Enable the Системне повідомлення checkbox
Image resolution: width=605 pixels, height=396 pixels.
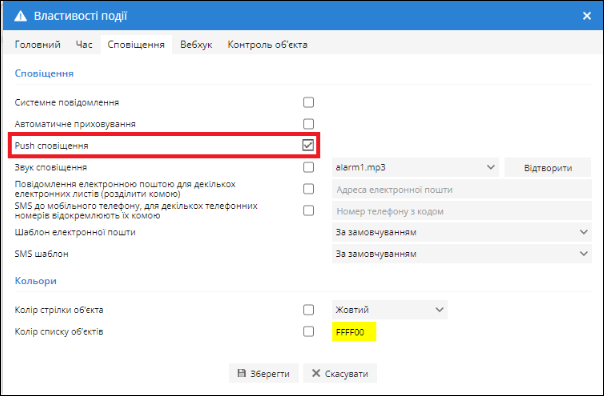(x=308, y=102)
